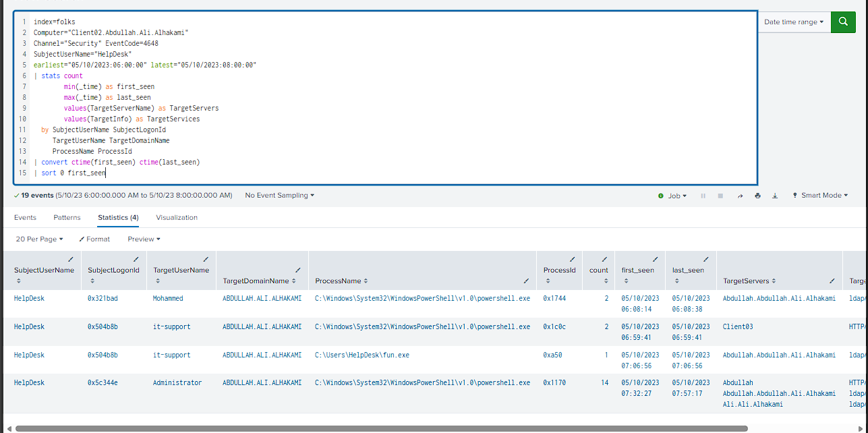This screenshot has height=433, width=868.
Task: Click the 0x1744 ProcessId cell
Action: coord(554,298)
